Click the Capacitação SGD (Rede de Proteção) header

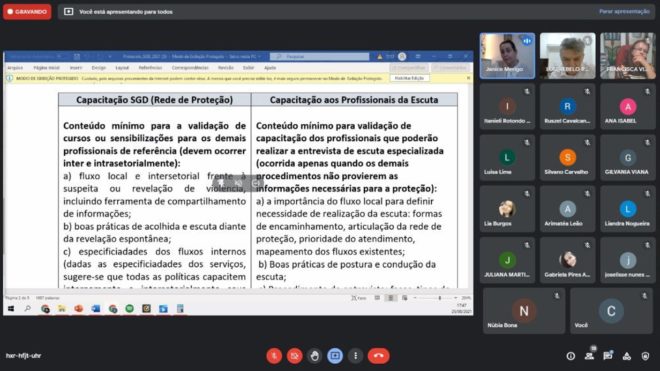coord(154,100)
